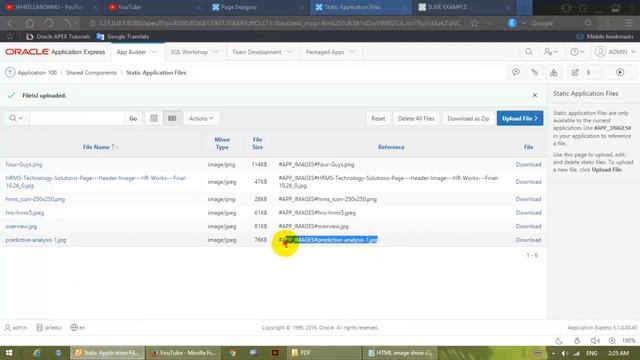Dismiss the File(s) uploaded message
Image resolution: width=640 pixels, height=360 pixels.
[535, 95]
